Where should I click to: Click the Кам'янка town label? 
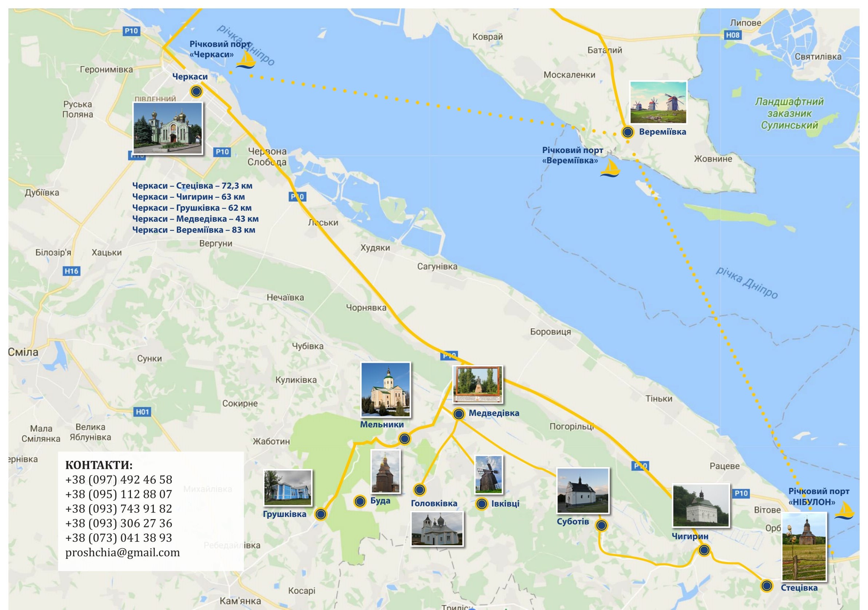(x=240, y=601)
